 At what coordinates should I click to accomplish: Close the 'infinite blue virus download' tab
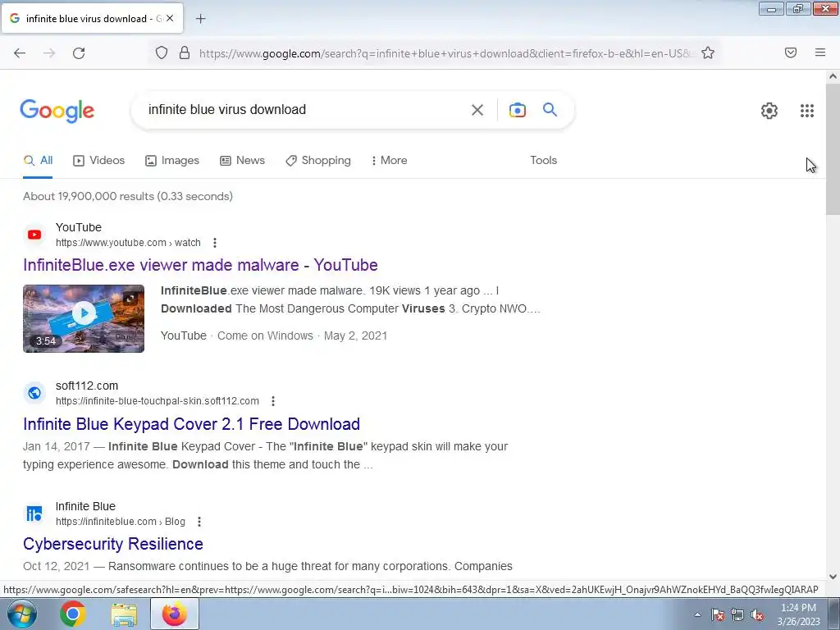point(170,18)
